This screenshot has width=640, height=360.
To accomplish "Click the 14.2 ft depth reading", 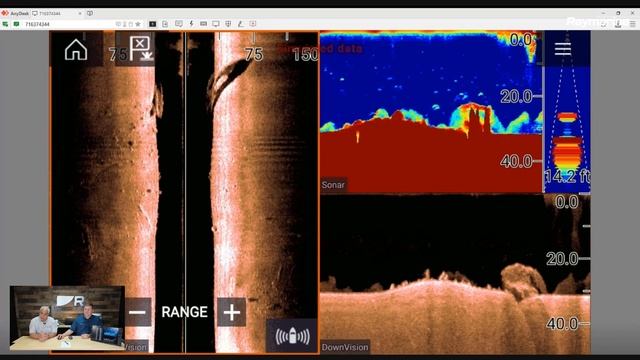I will coord(567,176).
